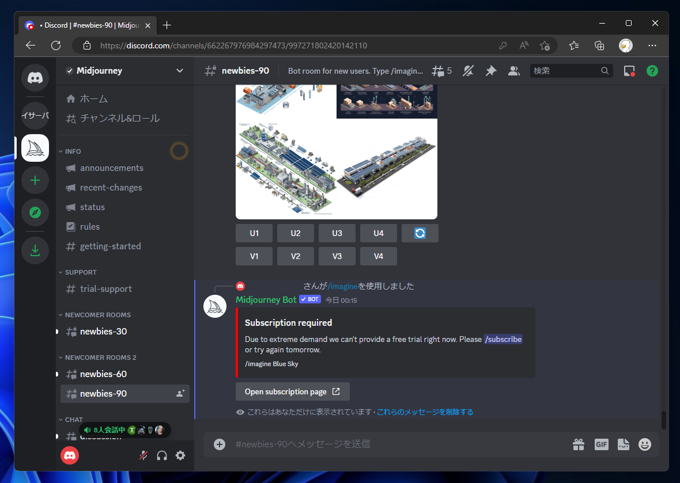
Task: Open the GIF picker
Action: coord(601,444)
